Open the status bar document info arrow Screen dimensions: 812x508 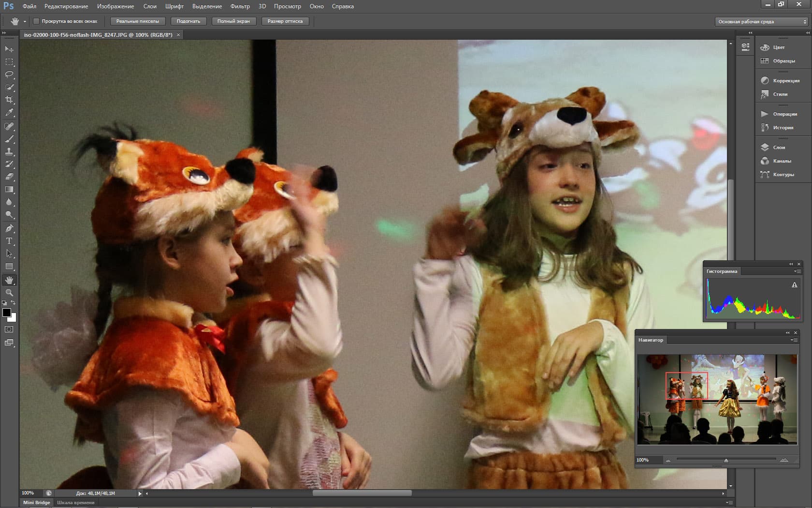click(x=140, y=493)
